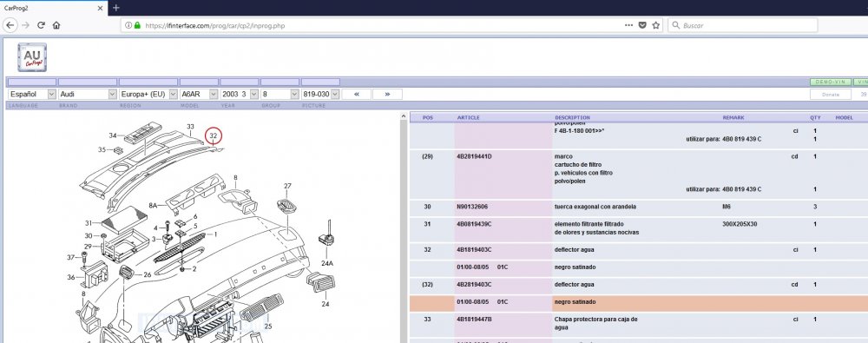Open the Europa+ (EU) region dropdown
Viewport: 868px width, 343px height.
[148, 94]
